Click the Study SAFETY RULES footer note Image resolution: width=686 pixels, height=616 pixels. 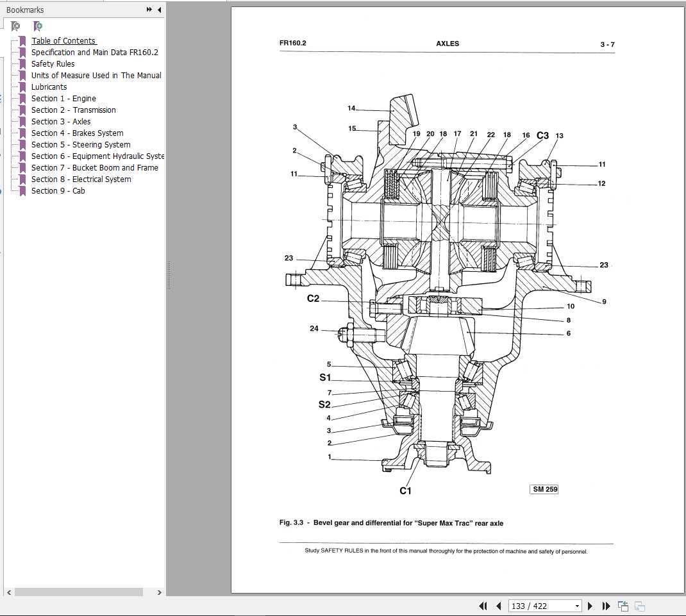click(446, 551)
